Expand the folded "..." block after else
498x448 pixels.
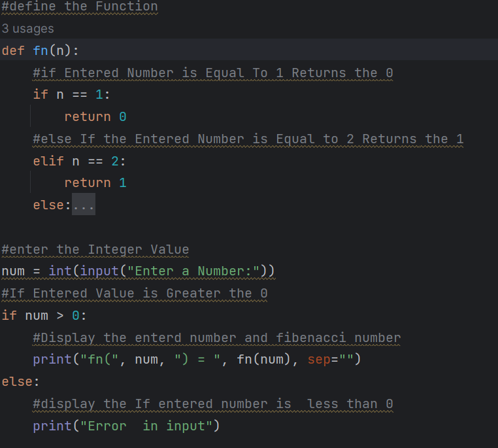pyautogui.click(x=83, y=205)
